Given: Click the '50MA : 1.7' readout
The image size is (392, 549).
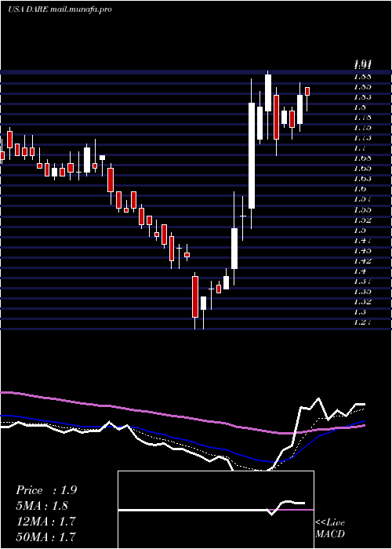Looking at the screenshot, I should coord(45,536).
